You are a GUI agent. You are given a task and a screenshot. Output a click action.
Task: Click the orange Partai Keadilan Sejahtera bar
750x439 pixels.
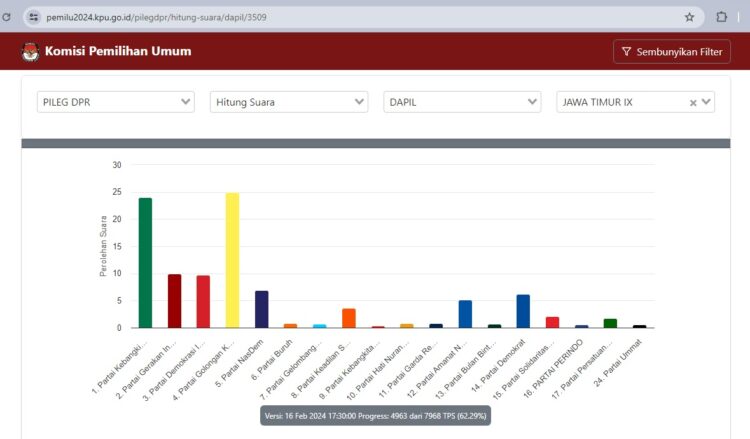point(349,318)
